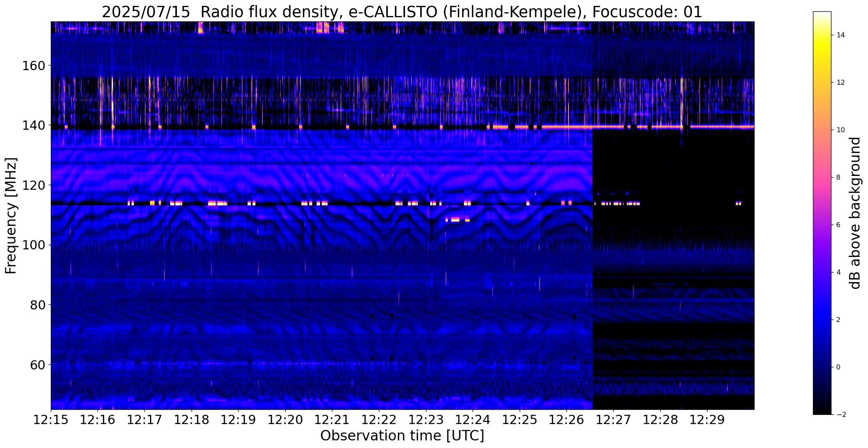Select the 12:18 time tick label
The height and width of the screenshot is (448, 868).
[x=192, y=420]
